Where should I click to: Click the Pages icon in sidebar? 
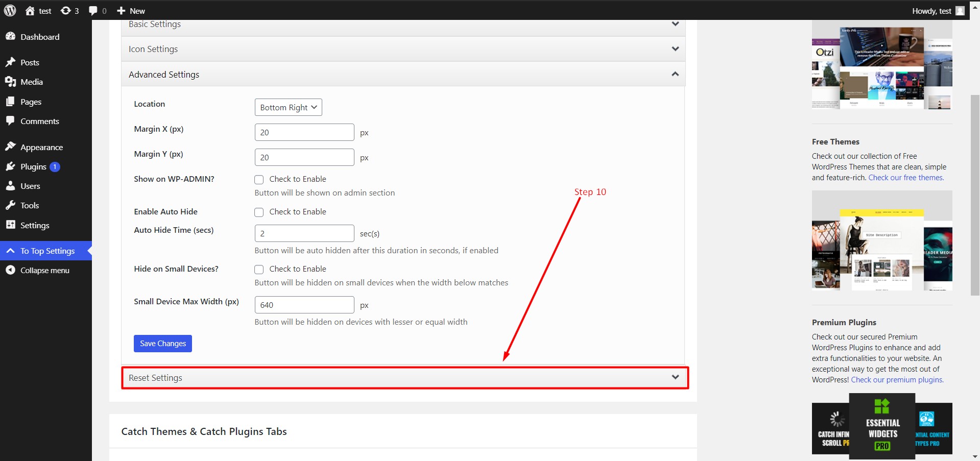10,102
